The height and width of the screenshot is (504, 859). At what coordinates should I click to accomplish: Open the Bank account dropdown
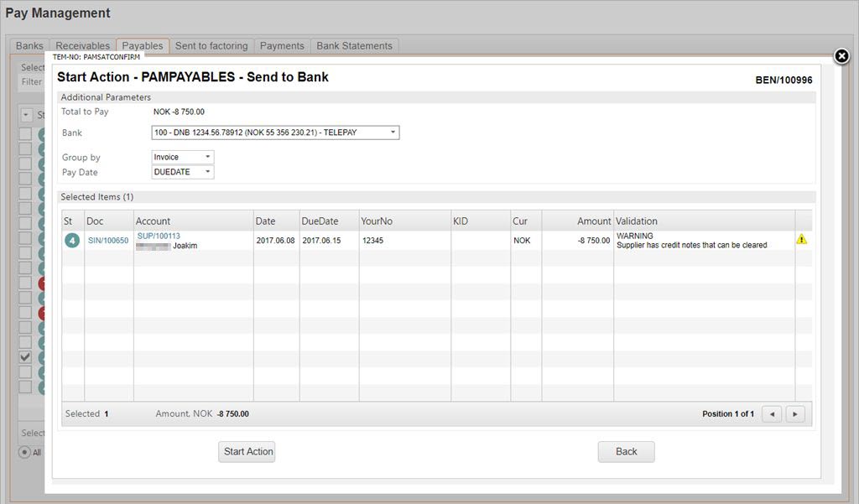point(275,132)
